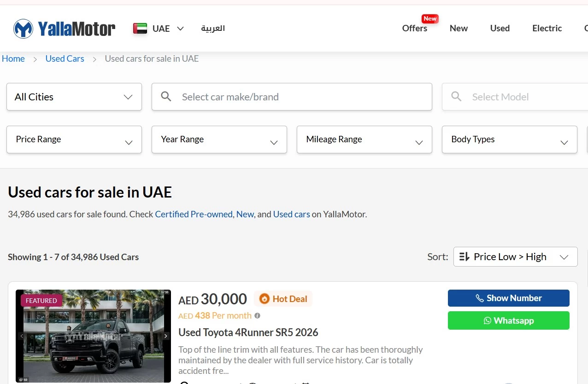
Task: Click the info icon next to AED 438 Per month
Action: pos(258,315)
